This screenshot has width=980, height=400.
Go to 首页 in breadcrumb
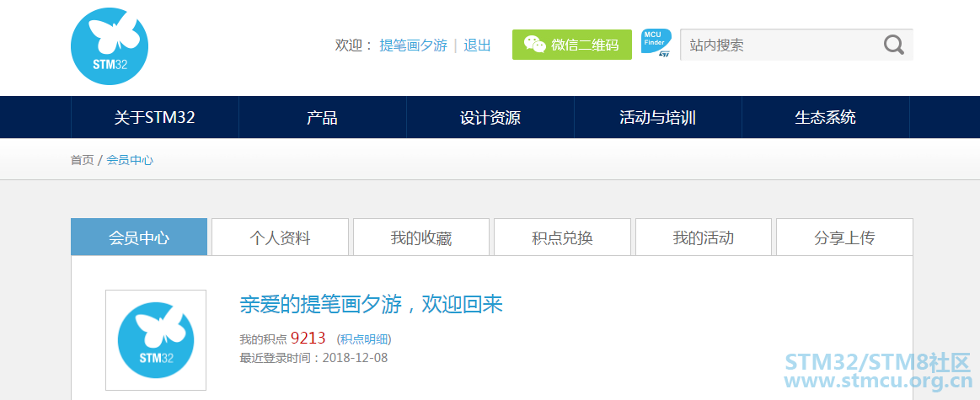[x=82, y=160]
